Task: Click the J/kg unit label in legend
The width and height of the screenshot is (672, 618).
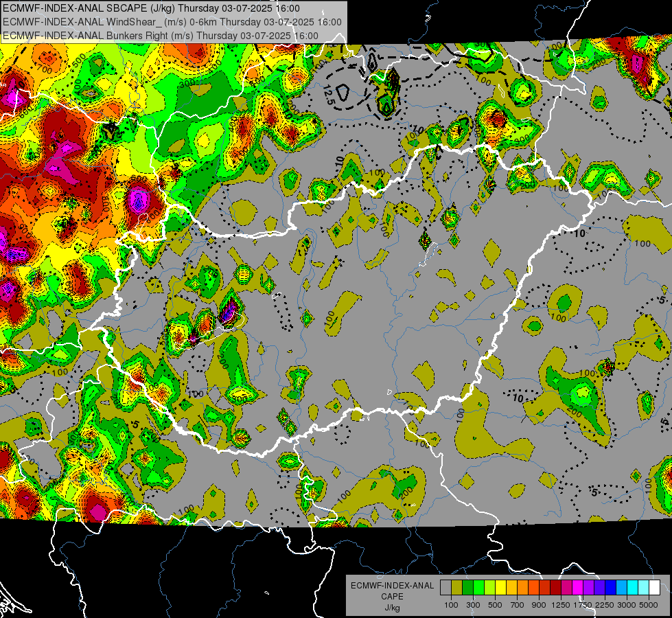Action: pyautogui.click(x=393, y=608)
